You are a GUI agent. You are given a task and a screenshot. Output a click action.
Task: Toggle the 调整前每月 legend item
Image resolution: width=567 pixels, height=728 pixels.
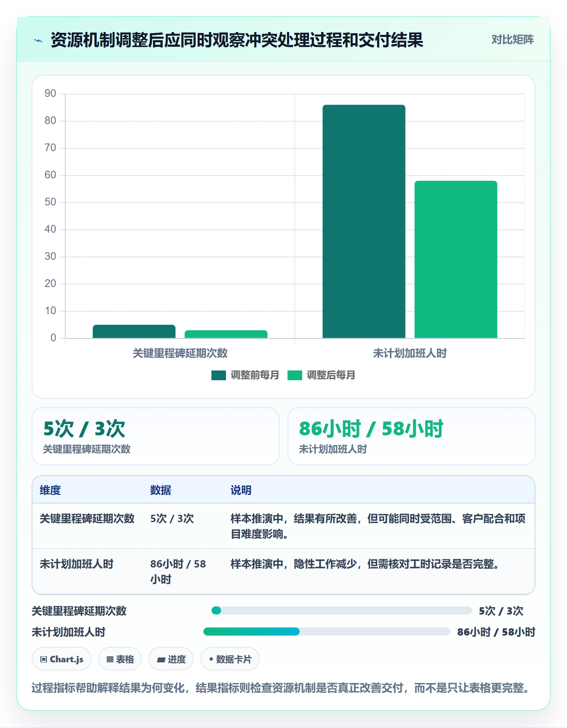245,375
